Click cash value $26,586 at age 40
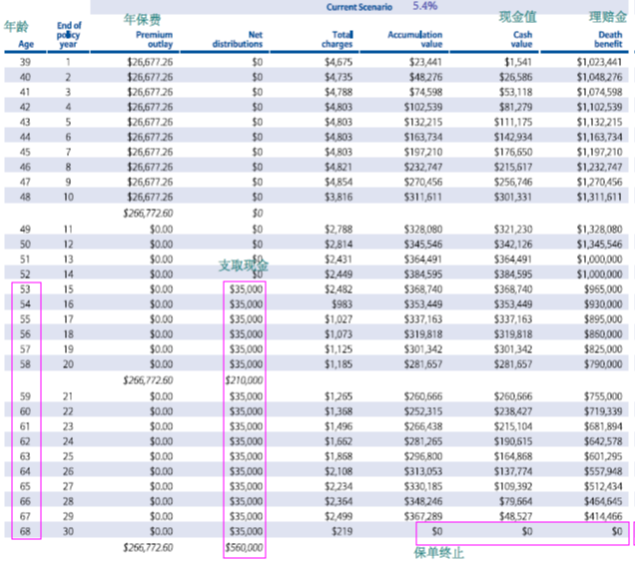The height and width of the screenshot is (565, 635). (x=515, y=77)
